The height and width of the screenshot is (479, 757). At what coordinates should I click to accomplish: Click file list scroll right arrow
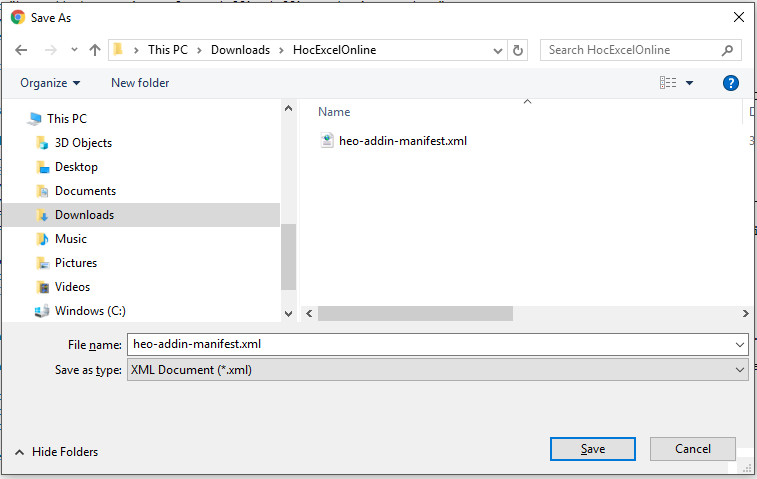pyautogui.click(x=745, y=314)
